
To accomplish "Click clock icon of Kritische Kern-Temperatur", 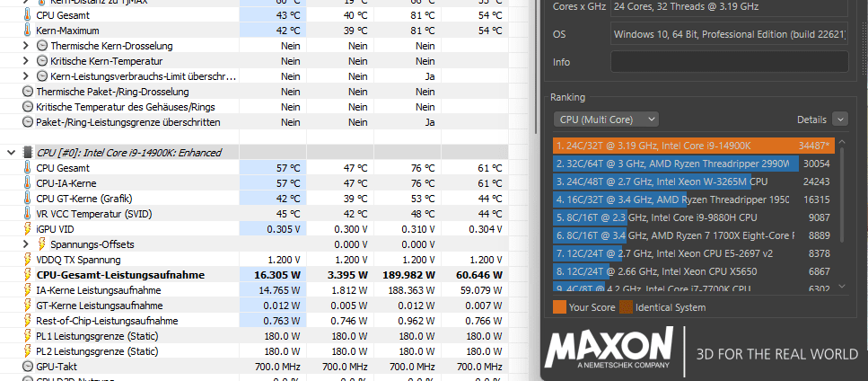I will [x=42, y=61].
